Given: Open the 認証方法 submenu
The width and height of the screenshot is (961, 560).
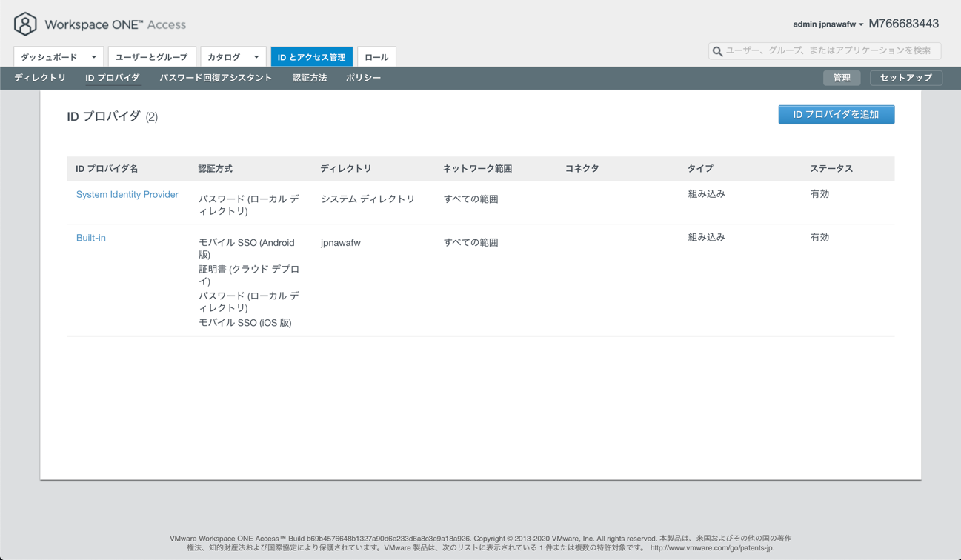Looking at the screenshot, I should point(310,78).
